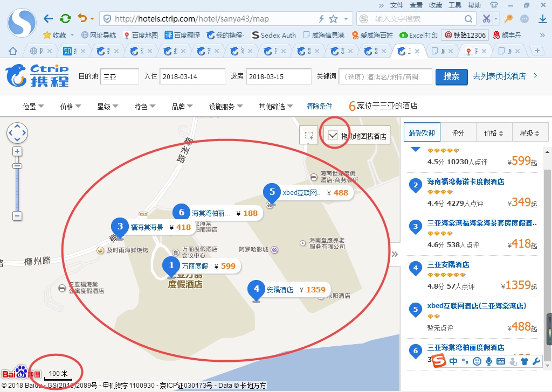Image resolution: width=552 pixels, height=392 pixels.
Task: Click the 去列表页找酒店 link
Action: point(499,76)
